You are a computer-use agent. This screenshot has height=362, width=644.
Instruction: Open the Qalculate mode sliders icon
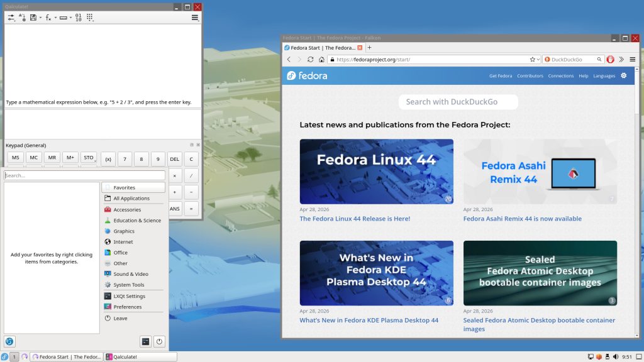tap(11, 18)
